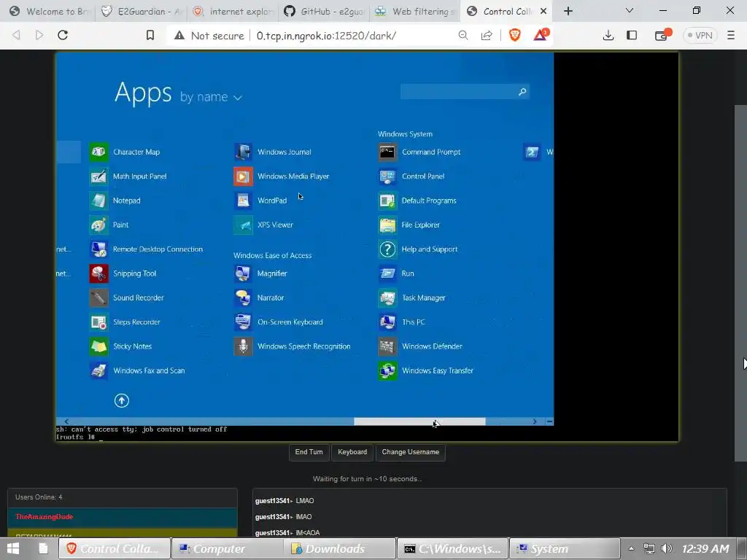
Task: Launch Windows Easy Transfer icon
Action: point(387,370)
